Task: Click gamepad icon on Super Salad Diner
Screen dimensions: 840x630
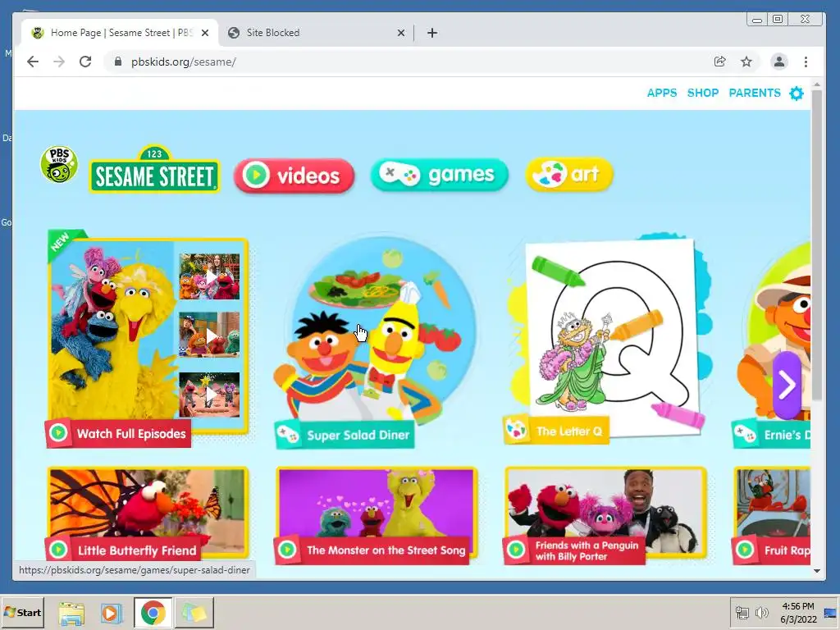Action: (288, 435)
